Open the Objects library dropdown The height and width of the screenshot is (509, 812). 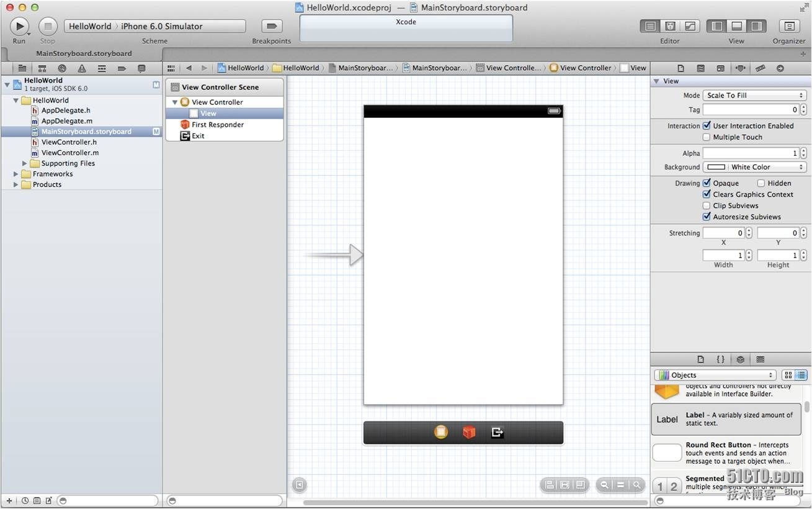pyautogui.click(x=715, y=375)
